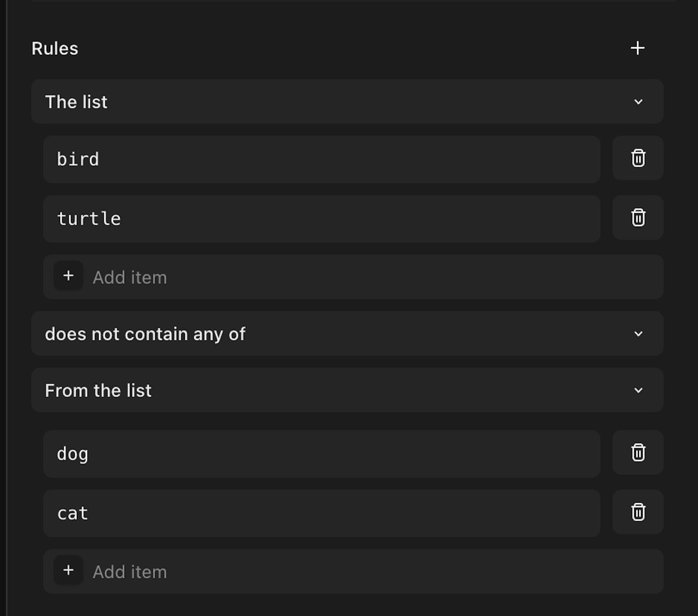Trash the cat entry
The height and width of the screenshot is (616, 698).
(638, 512)
